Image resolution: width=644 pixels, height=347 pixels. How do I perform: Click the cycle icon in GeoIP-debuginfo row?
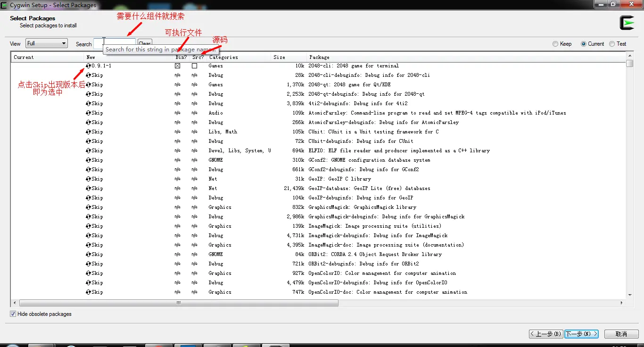click(x=88, y=198)
